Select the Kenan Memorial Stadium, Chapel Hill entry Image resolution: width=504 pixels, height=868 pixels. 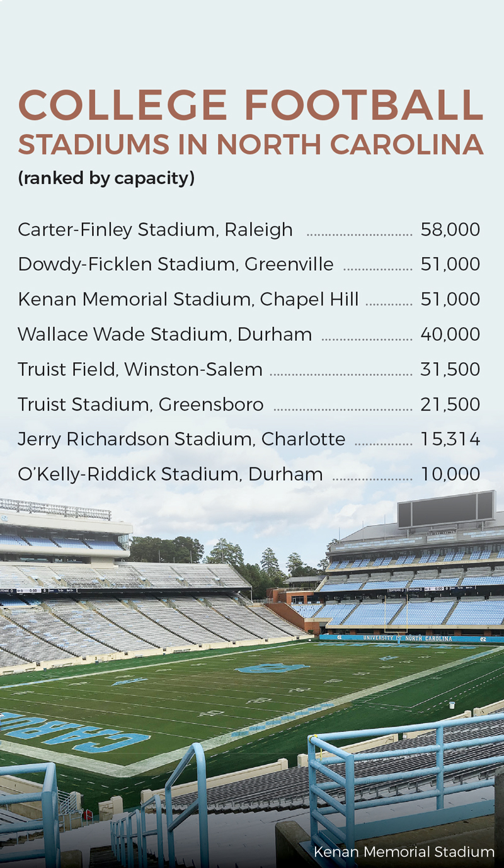249,299
